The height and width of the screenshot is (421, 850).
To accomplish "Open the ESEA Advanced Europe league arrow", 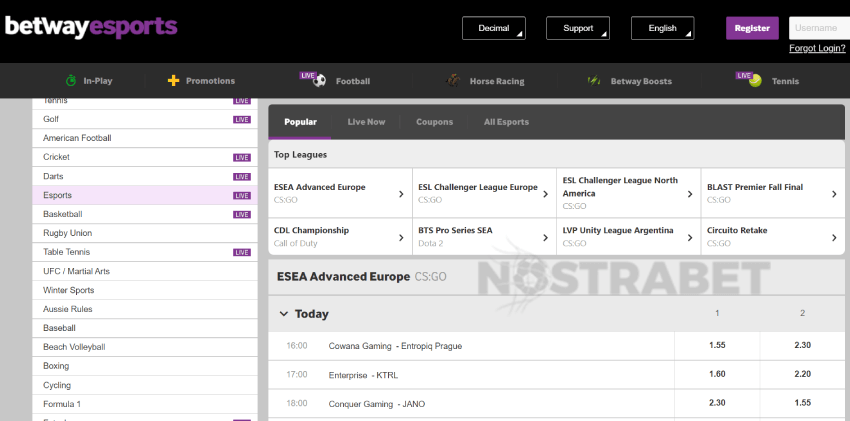I will 401,193.
